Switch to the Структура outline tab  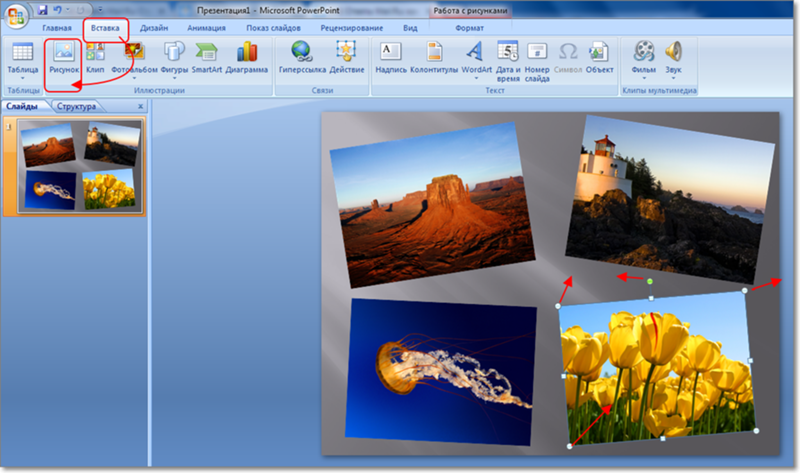tap(77, 106)
